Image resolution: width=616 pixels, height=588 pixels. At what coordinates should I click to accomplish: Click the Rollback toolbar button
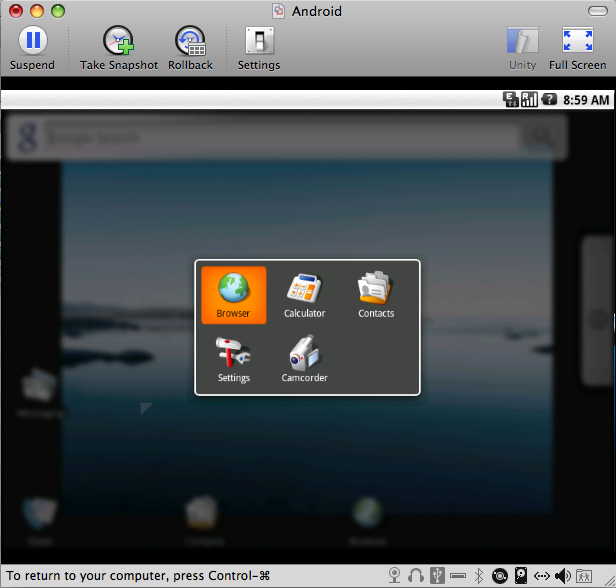191,48
